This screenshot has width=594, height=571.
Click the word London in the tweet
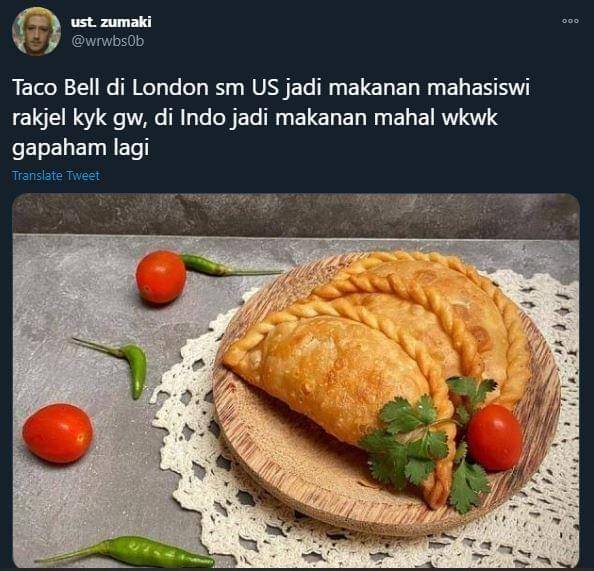(x=170, y=88)
